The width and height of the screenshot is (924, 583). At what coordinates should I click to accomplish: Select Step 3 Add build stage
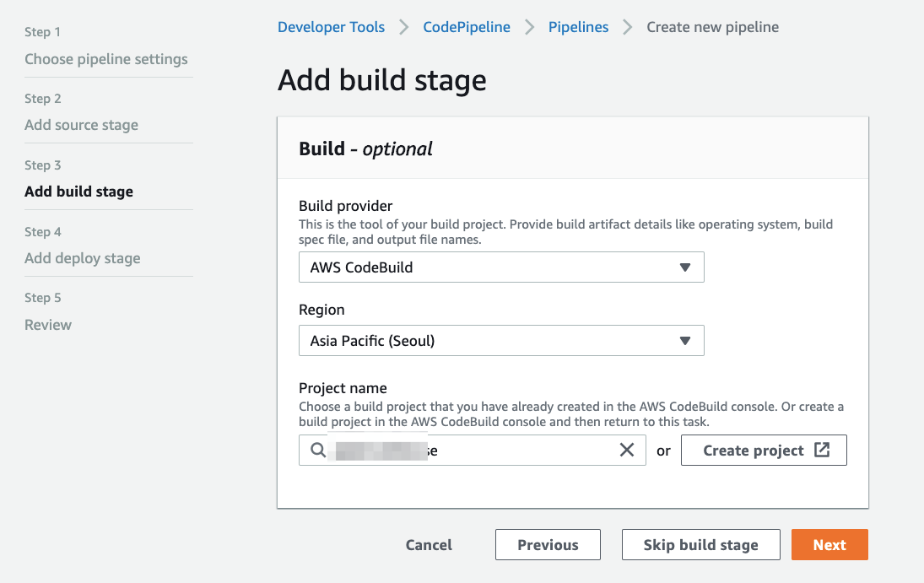coord(78,192)
